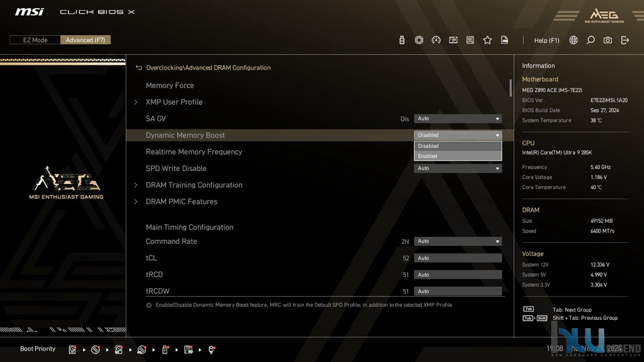Choose Disabled in the open dropdown list
Viewport: 644px width, 362px height.
[458, 146]
